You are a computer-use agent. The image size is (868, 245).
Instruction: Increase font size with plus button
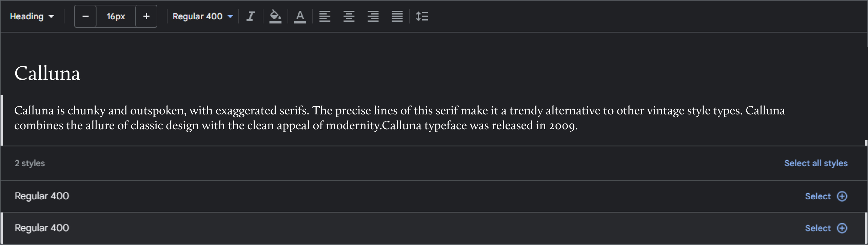click(x=146, y=16)
